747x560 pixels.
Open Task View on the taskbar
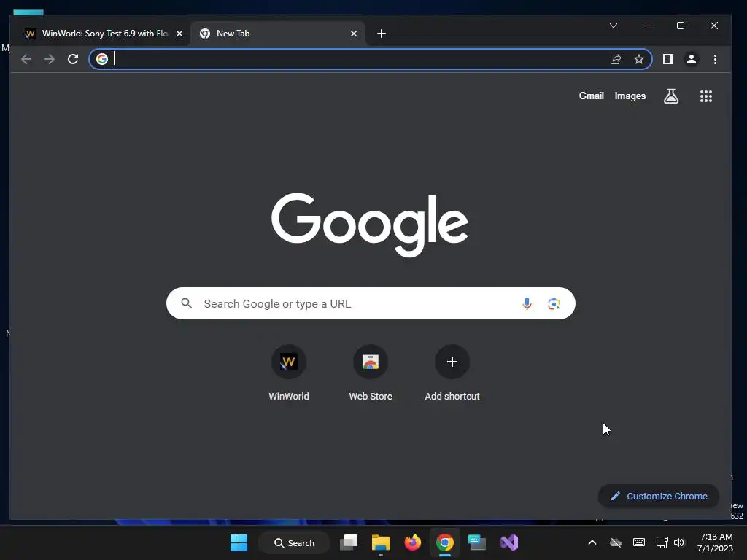point(349,542)
